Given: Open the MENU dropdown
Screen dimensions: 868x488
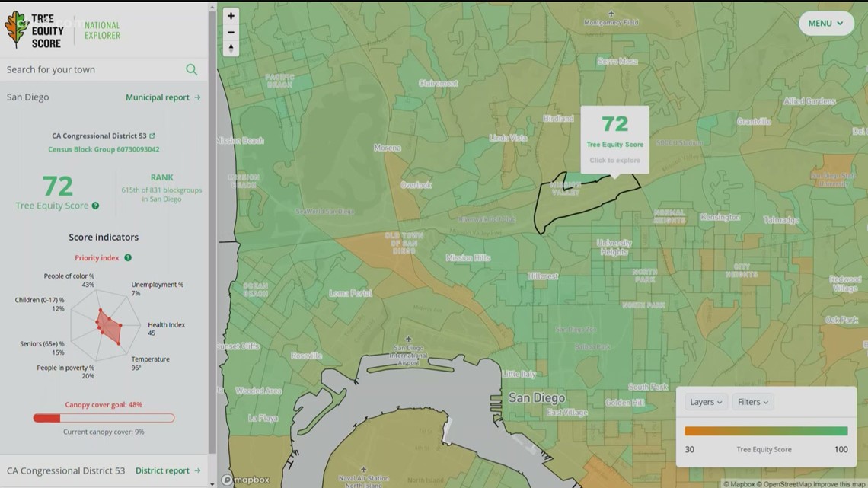Looking at the screenshot, I should [x=826, y=24].
